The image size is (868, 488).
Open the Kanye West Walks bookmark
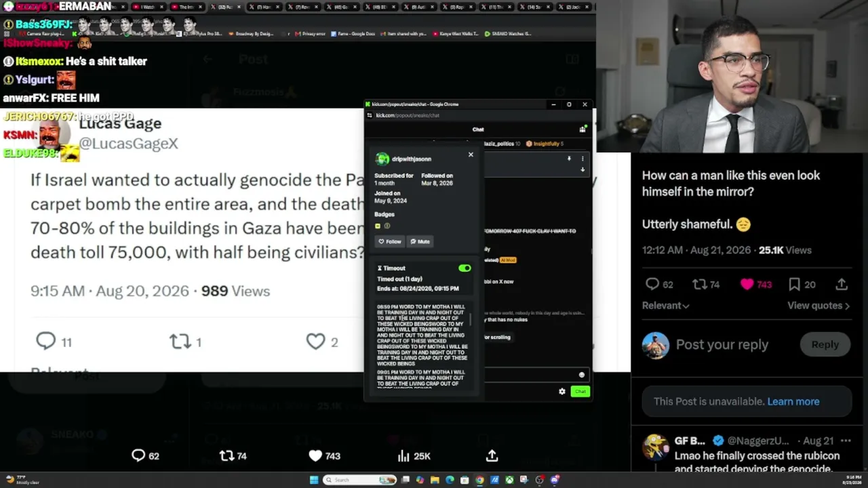pyautogui.click(x=456, y=33)
